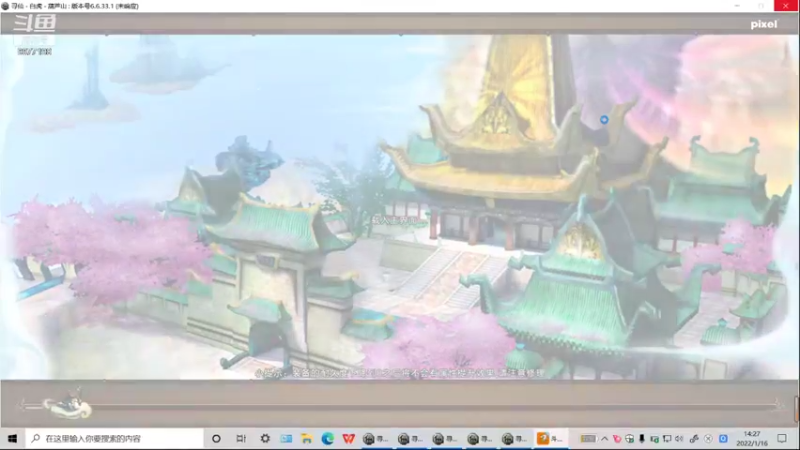Select the orange question-mark taskbar app

tap(549, 438)
